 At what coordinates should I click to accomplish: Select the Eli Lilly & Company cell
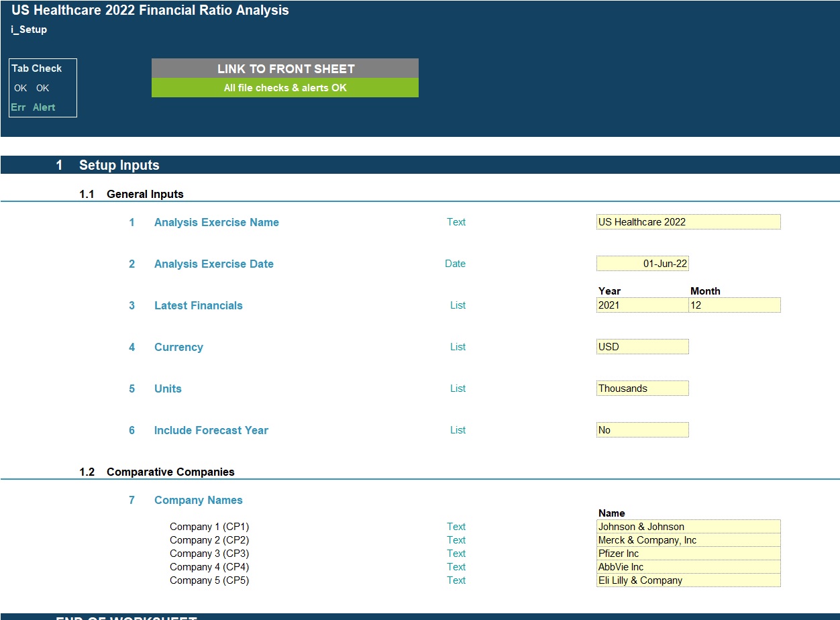coord(688,580)
